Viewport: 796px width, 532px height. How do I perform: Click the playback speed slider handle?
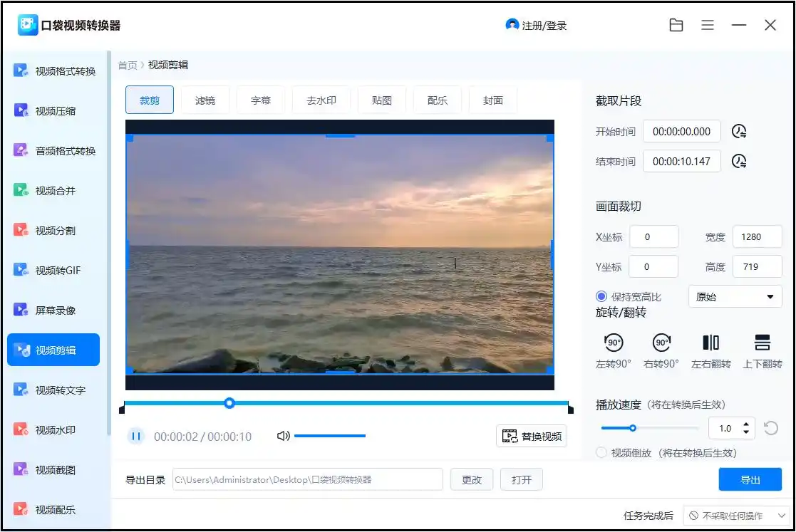click(x=632, y=428)
